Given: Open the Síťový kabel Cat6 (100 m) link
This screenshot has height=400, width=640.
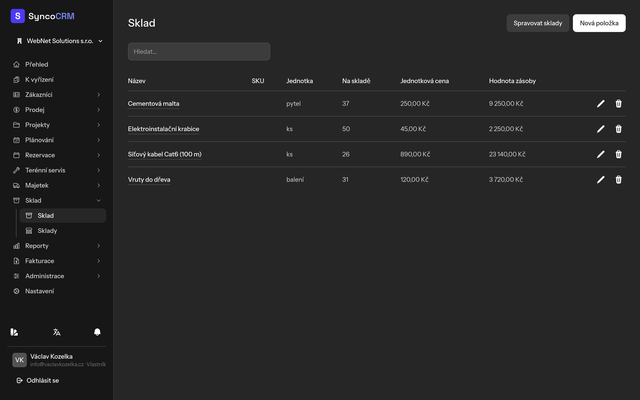Looking at the screenshot, I should [x=164, y=154].
